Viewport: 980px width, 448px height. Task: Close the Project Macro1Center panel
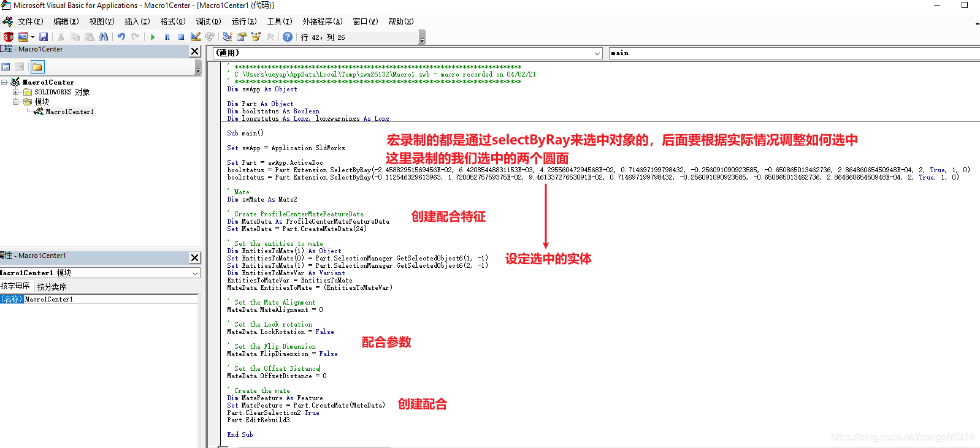pos(195,51)
